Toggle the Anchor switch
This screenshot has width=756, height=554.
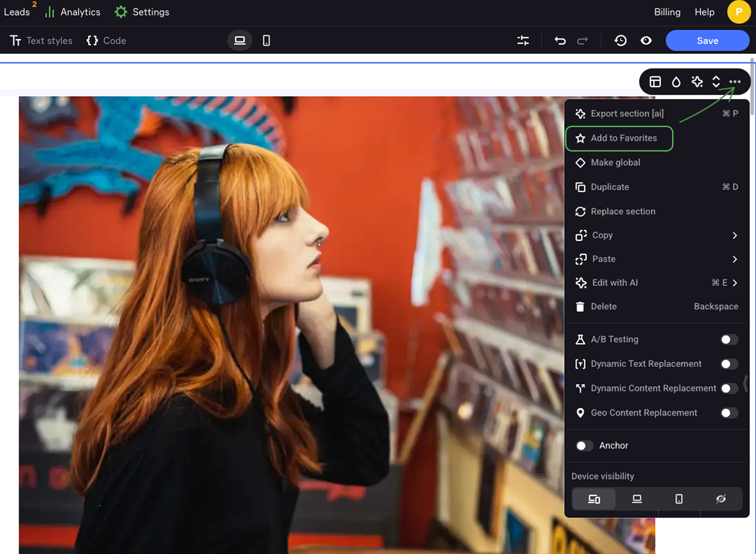coord(584,445)
